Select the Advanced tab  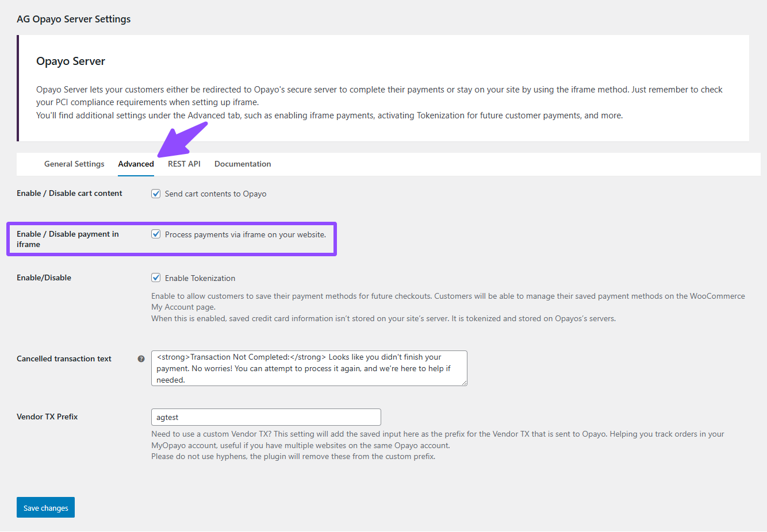136,164
